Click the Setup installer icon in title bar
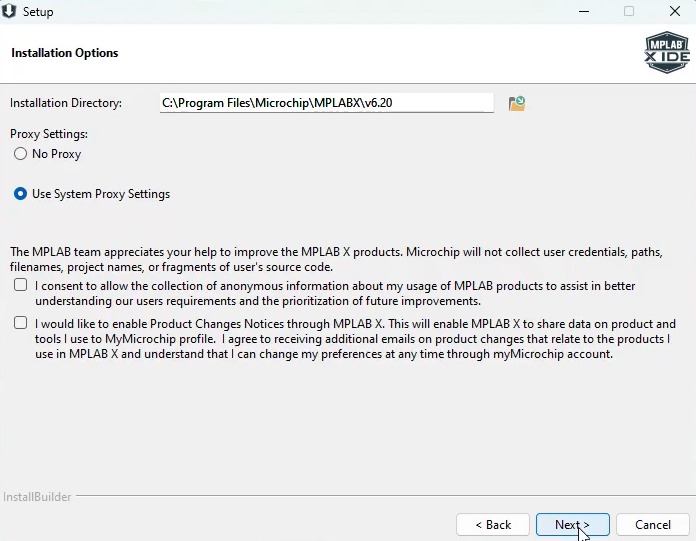Screen dimensions: 696x541 [11, 12]
